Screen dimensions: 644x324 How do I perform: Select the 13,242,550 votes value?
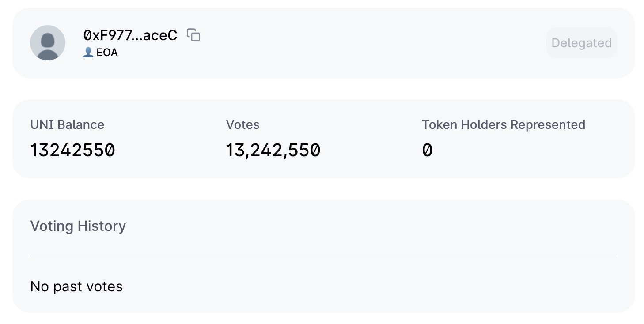point(273,151)
